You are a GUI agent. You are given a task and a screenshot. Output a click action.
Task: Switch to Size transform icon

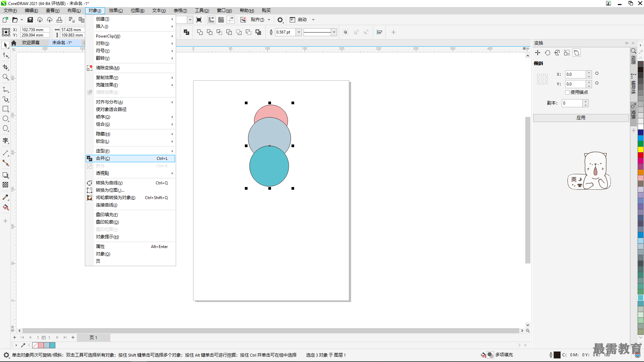coord(567,53)
